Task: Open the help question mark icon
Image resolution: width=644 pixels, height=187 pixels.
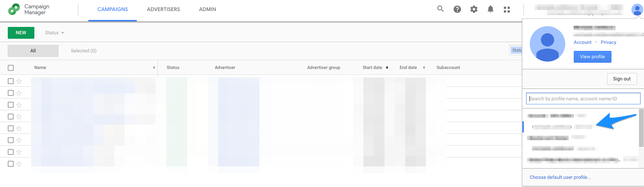Action: click(457, 9)
